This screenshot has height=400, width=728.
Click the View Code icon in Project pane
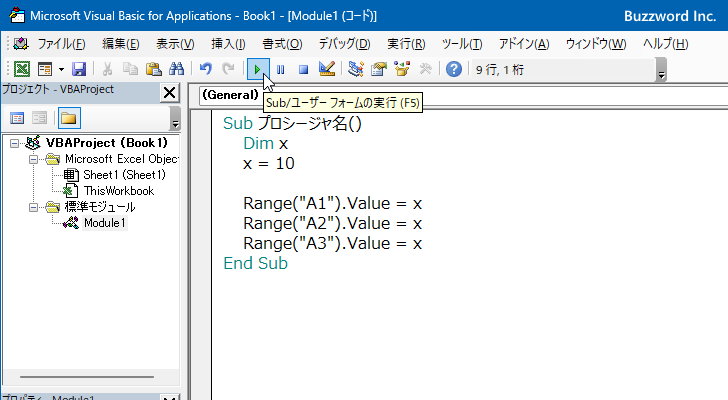point(17,118)
